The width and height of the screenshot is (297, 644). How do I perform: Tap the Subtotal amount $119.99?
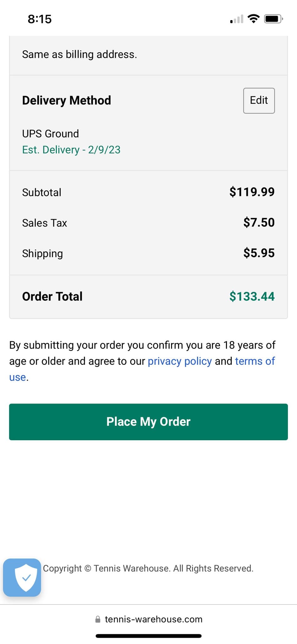click(252, 192)
